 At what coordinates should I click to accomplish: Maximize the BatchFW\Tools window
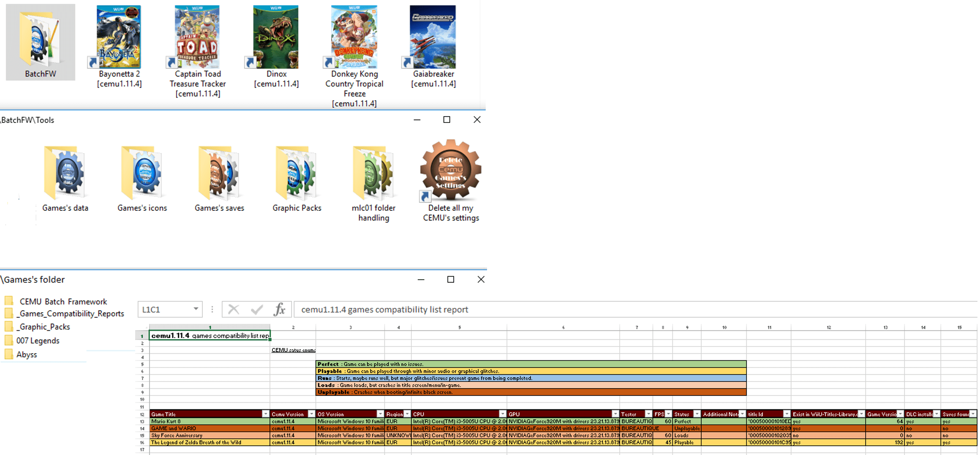click(446, 120)
